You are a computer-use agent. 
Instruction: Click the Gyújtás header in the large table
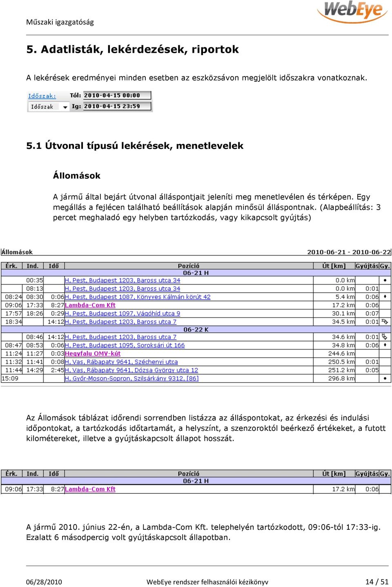pyautogui.click(x=367, y=266)
